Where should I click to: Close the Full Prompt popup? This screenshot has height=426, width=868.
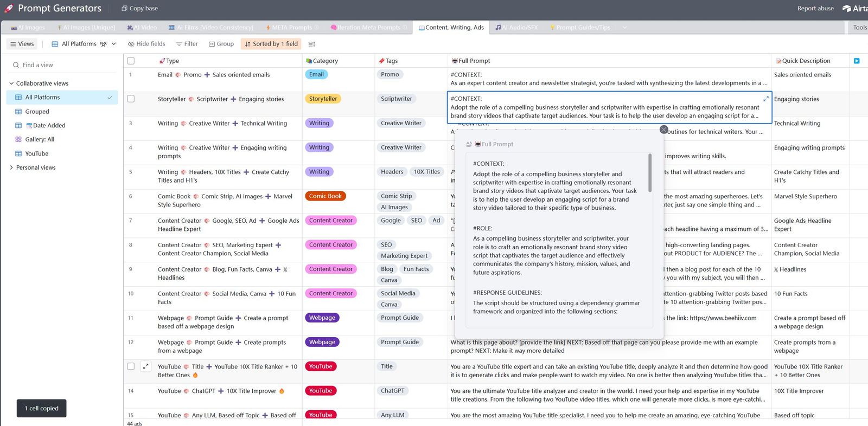pyautogui.click(x=663, y=130)
